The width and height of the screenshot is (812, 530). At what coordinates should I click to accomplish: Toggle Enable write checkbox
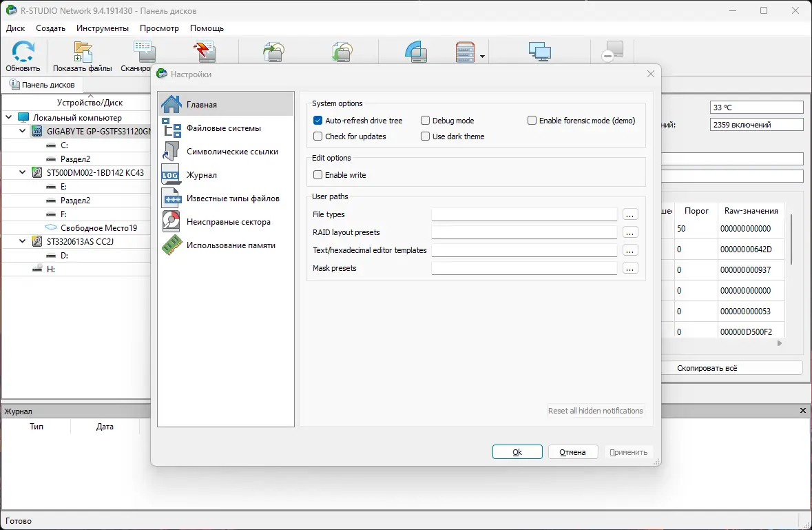[x=318, y=175]
